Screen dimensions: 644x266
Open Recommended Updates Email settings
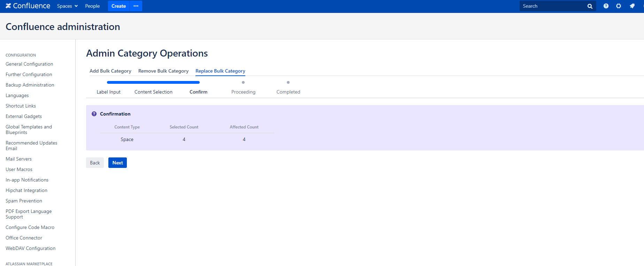tap(31, 146)
